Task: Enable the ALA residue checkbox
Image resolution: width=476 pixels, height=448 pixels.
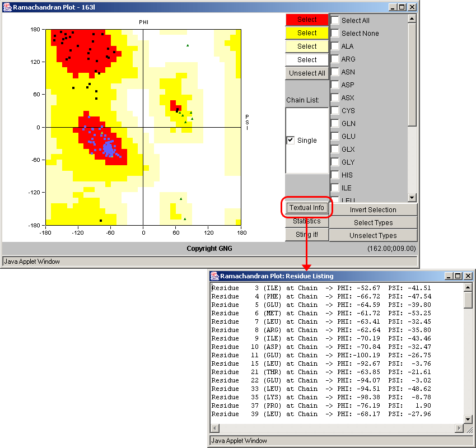Action: pyautogui.click(x=335, y=46)
